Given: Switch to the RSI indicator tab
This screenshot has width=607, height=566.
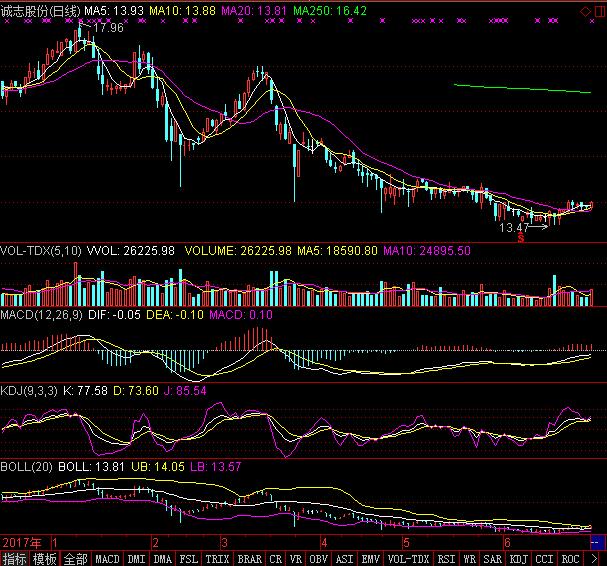Looking at the screenshot, I should [x=446, y=559].
